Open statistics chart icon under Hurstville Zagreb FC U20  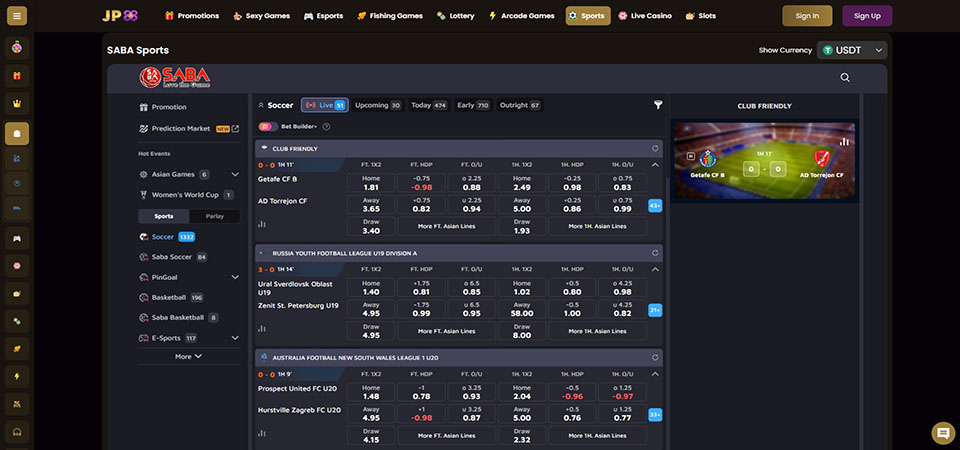262,433
